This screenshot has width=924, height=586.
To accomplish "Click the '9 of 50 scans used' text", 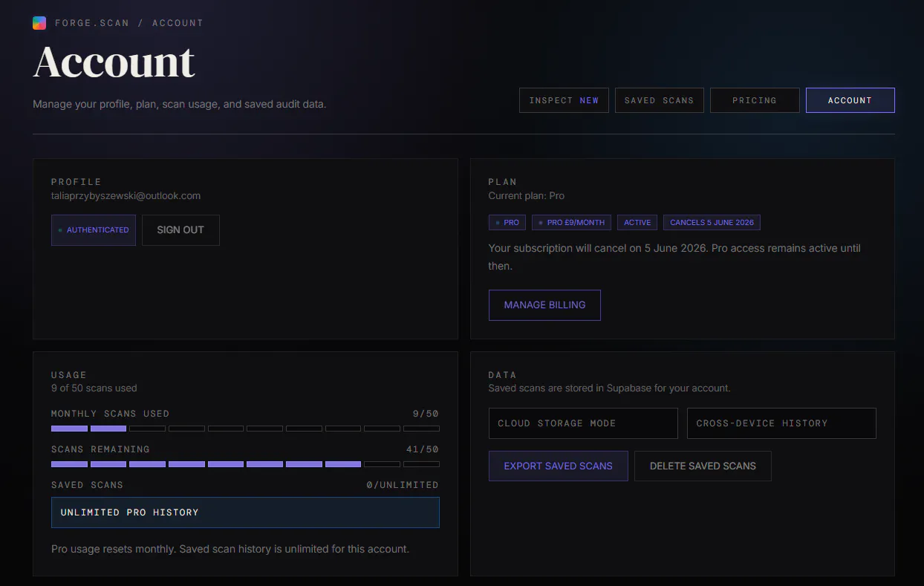I will [94, 388].
